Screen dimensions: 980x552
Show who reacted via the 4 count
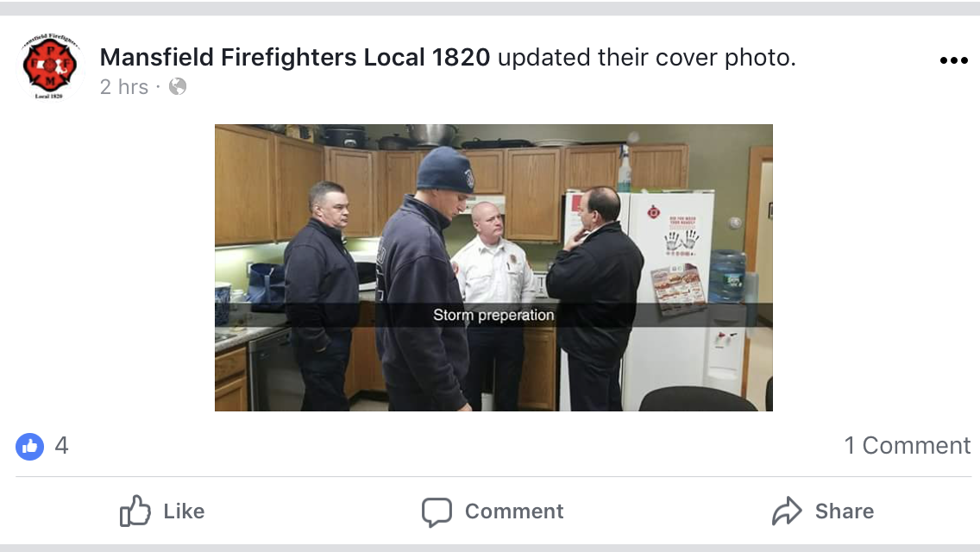click(61, 446)
